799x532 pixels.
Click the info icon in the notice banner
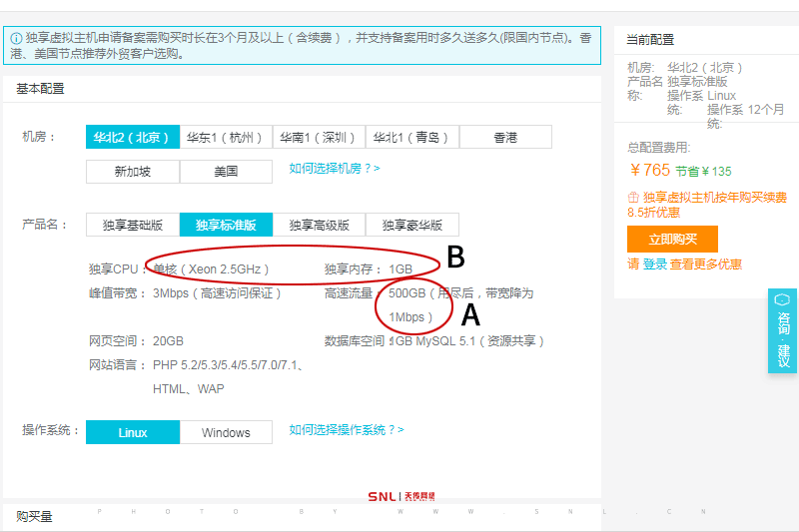click(16, 38)
